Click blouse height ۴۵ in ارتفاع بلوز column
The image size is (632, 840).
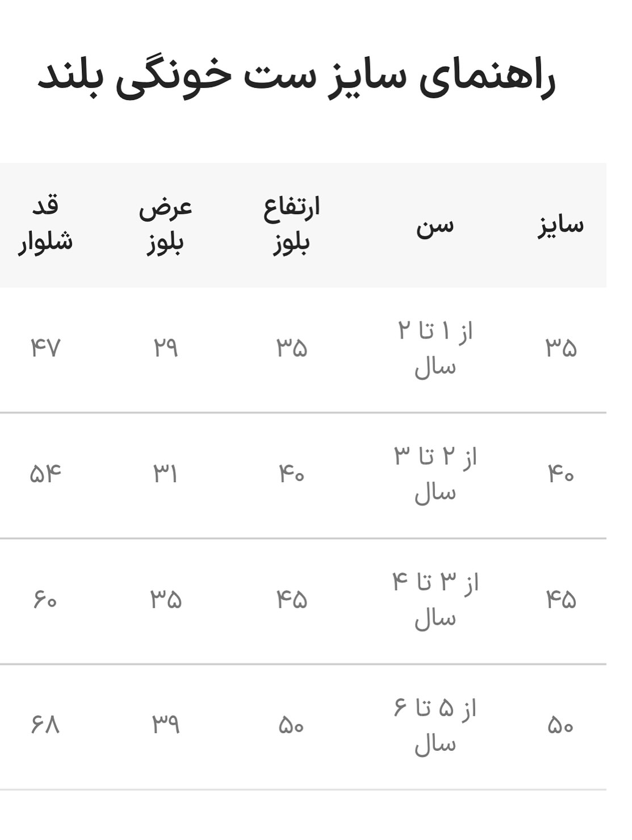point(291,600)
